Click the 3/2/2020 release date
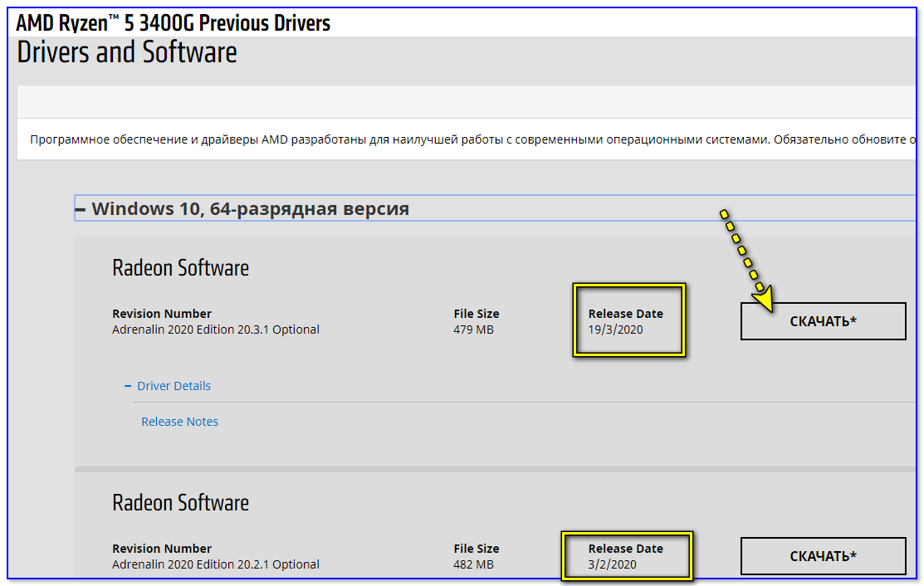924x586 pixels. click(611, 564)
